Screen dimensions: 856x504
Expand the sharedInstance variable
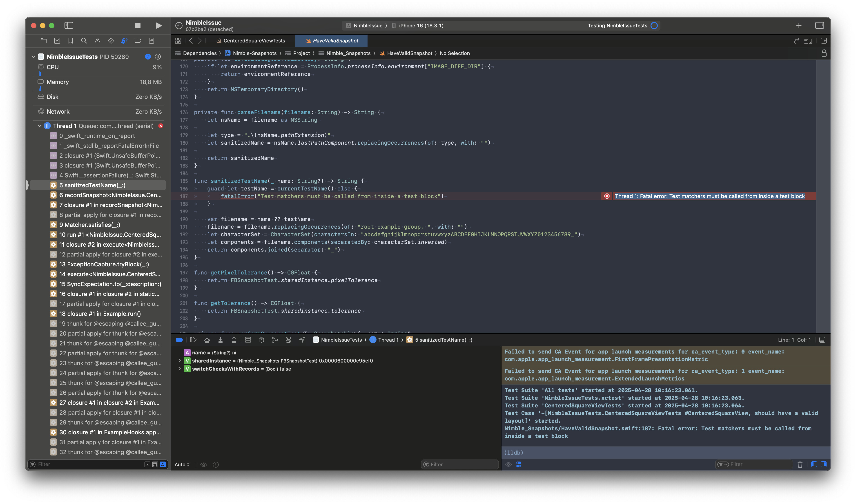(179, 361)
